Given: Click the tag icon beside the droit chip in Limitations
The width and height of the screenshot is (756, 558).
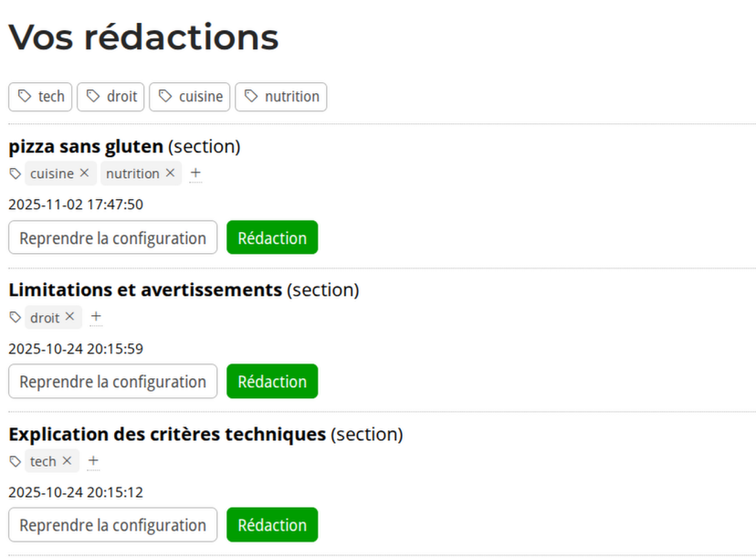Looking at the screenshot, I should tap(16, 318).
